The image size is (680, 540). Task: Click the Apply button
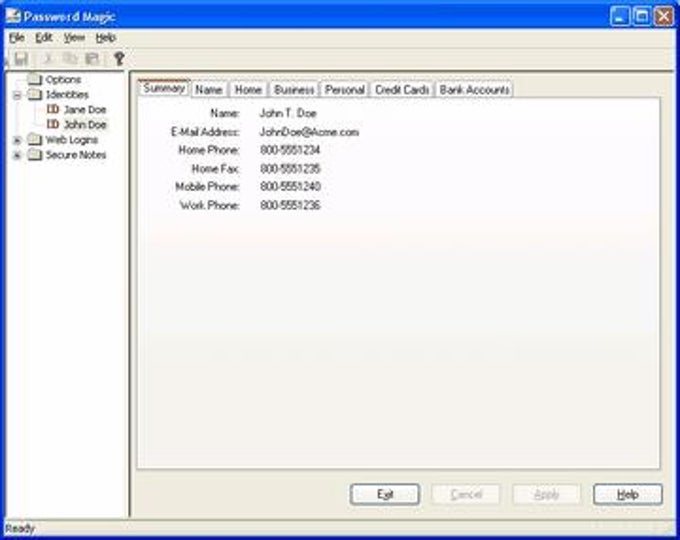[547, 494]
